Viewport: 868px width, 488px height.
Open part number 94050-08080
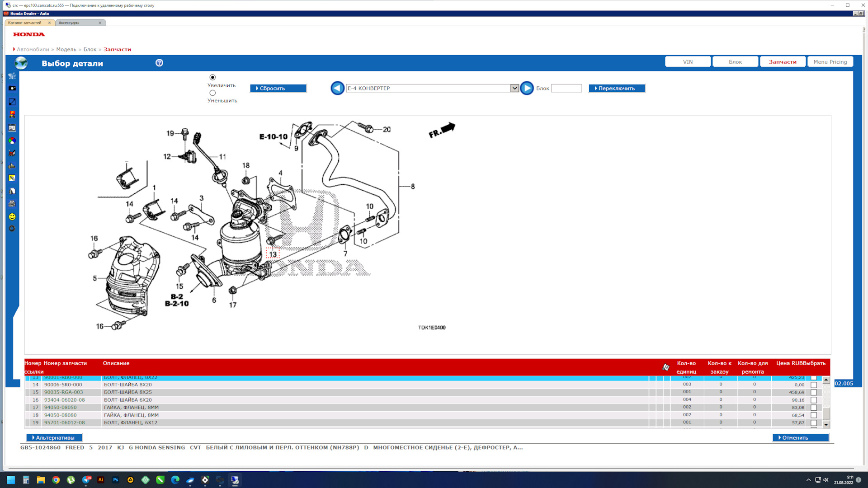(60, 415)
